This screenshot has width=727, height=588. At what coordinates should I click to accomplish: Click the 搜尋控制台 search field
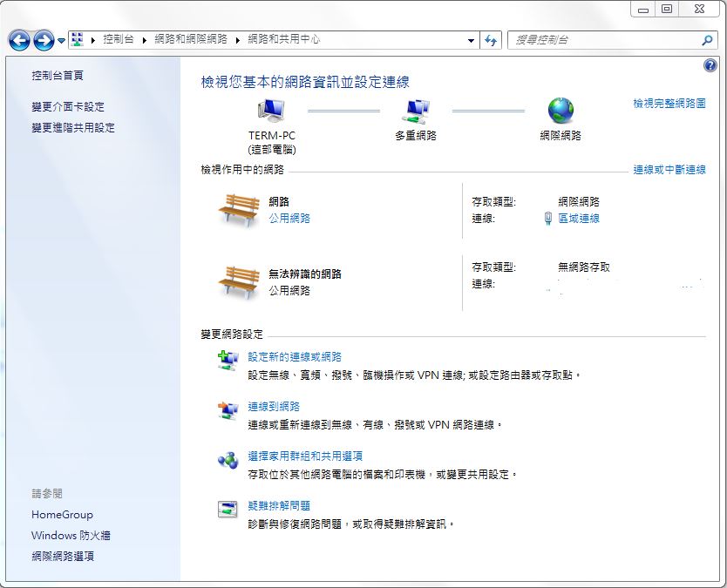tap(604, 40)
